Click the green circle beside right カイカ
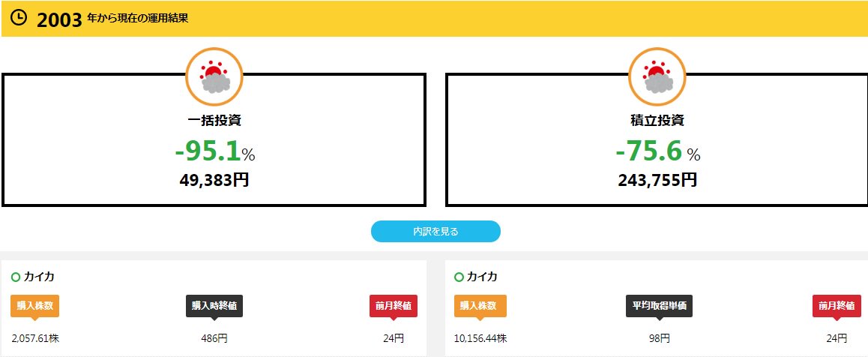Image resolution: width=868 pixels, height=357 pixels. pyautogui.click(x=459, y=277)
